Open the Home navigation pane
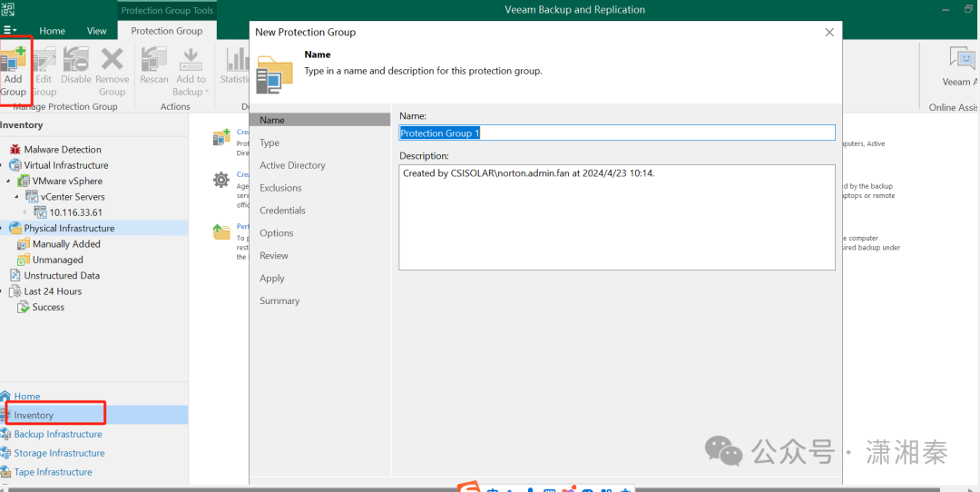This screenshot has width=980, height=492. [x=27, y=397]
